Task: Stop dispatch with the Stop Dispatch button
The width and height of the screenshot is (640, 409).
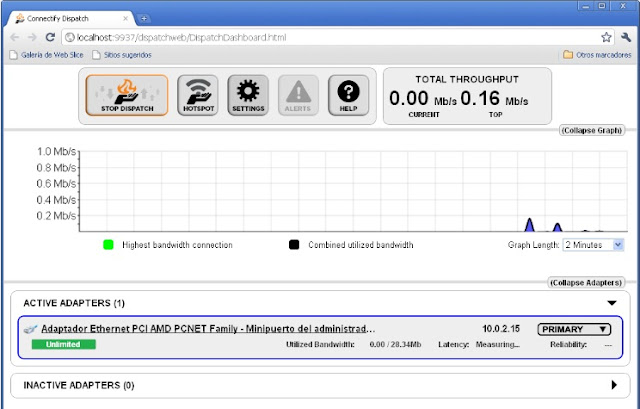Action: 127,96
